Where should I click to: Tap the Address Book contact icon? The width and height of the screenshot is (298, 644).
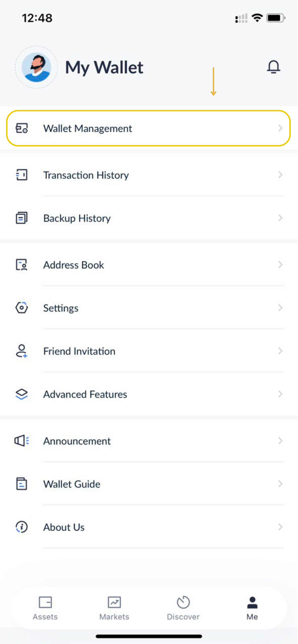click(22, 265)
